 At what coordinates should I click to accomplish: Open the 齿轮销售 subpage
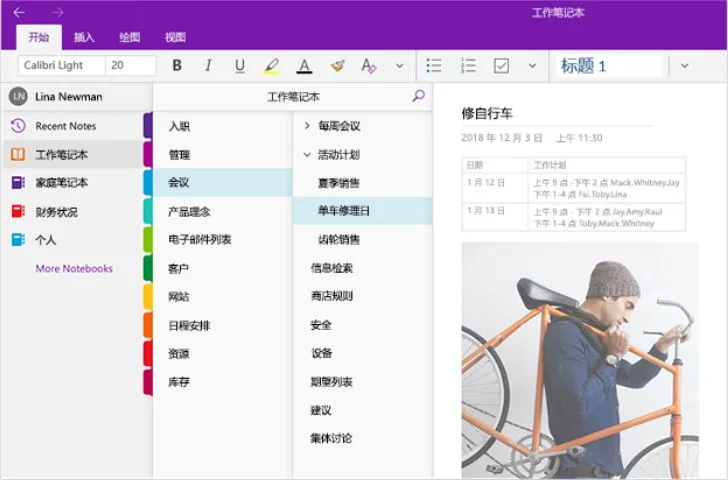point(363,240)
